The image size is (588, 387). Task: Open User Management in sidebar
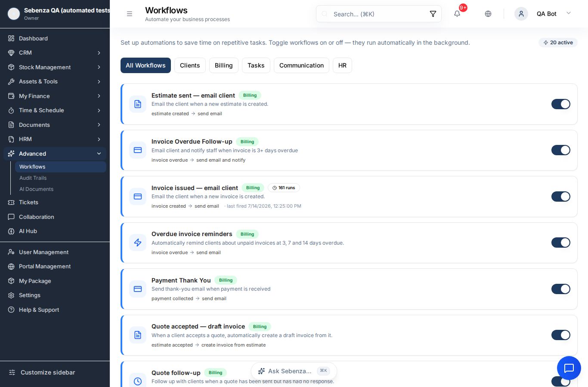pyautogui.click(x=55, y=252)
